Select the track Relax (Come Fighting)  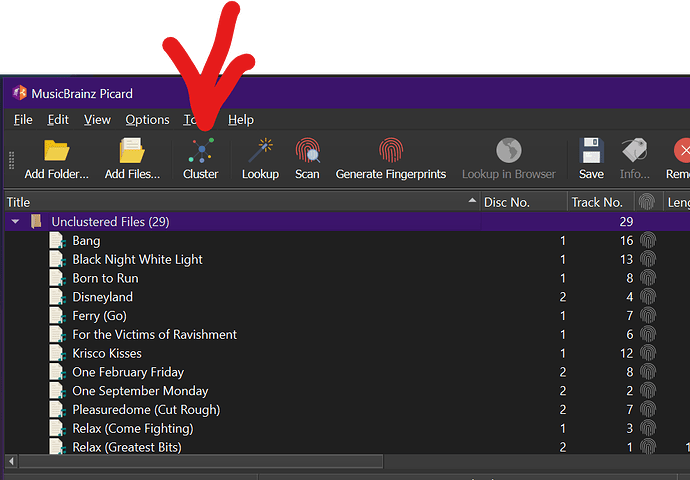[x=133, y=428]
